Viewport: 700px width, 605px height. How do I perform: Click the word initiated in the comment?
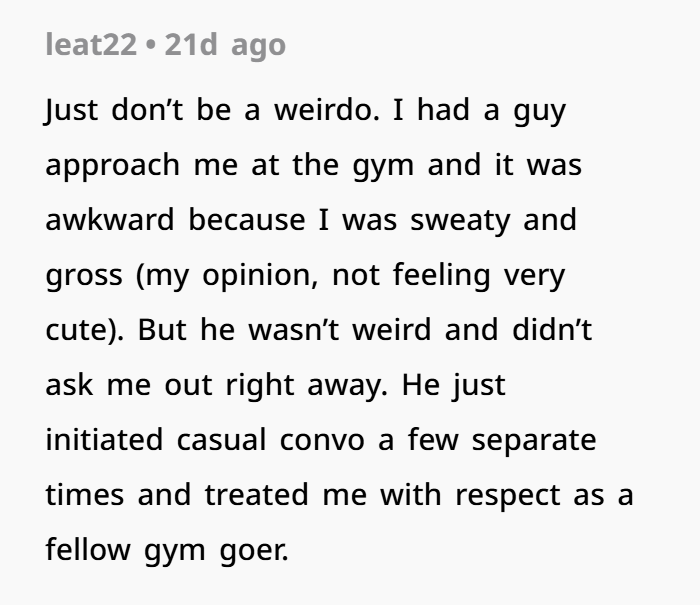pyautogui.click(x=104, y=439)
